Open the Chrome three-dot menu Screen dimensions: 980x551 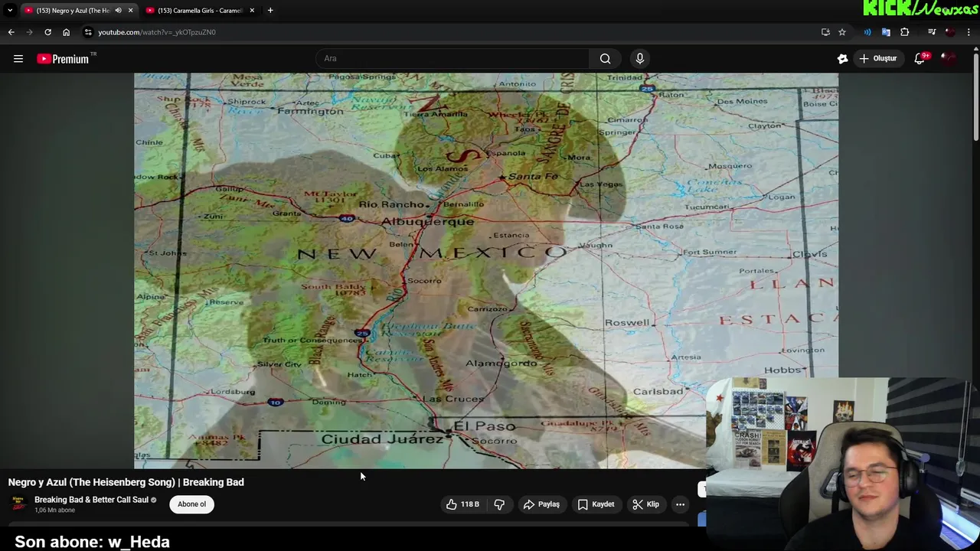coord(969,32)
